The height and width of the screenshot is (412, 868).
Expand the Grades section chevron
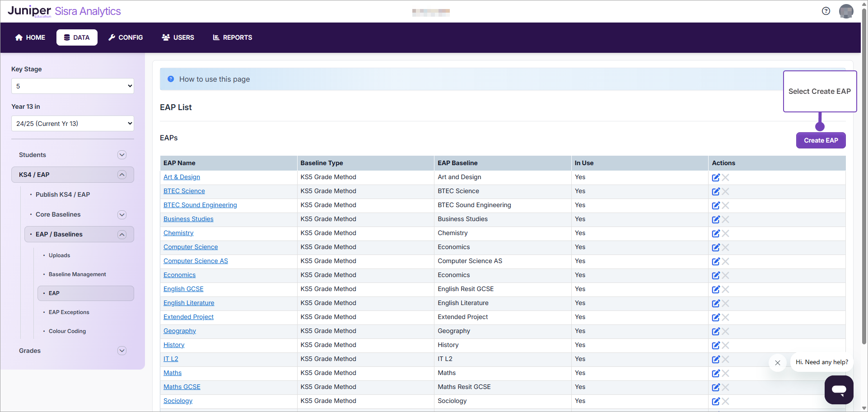(x=121, y=351)
